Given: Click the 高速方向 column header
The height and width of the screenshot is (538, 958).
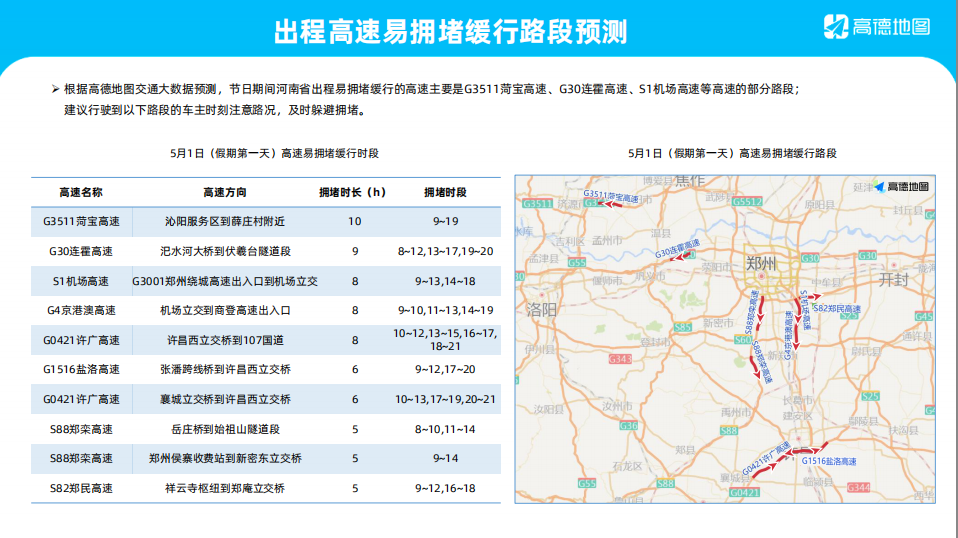Looking at the screenshot, I should pyautogui.click(x=225, y=192).
